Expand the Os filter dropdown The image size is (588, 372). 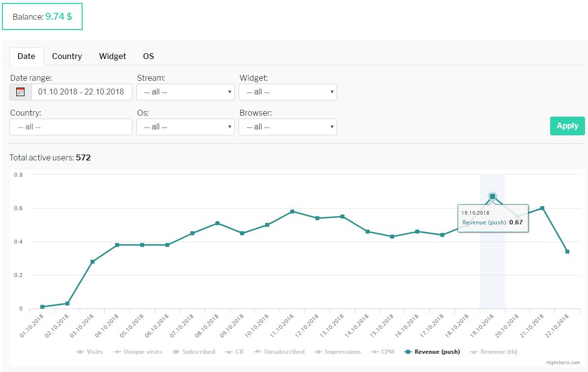point(186,127)
